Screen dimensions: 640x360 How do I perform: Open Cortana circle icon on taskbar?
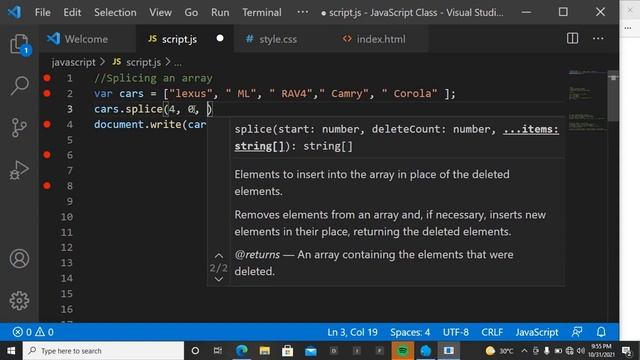pos(195,351)
